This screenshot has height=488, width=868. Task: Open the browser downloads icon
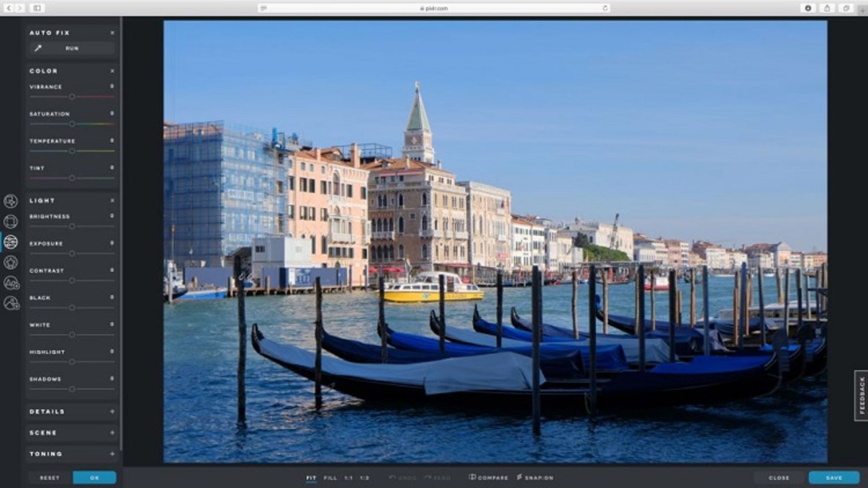coord(808,8)
